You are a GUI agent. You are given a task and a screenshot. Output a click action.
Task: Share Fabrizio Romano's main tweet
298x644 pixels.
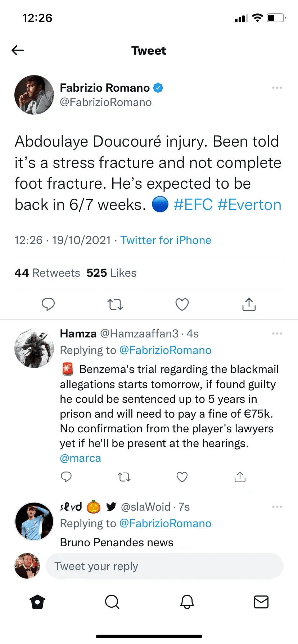[249, 304]
